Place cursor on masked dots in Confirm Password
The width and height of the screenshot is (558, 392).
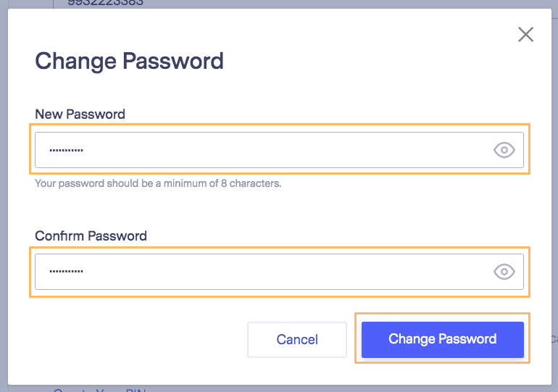[x=66, y=272]
